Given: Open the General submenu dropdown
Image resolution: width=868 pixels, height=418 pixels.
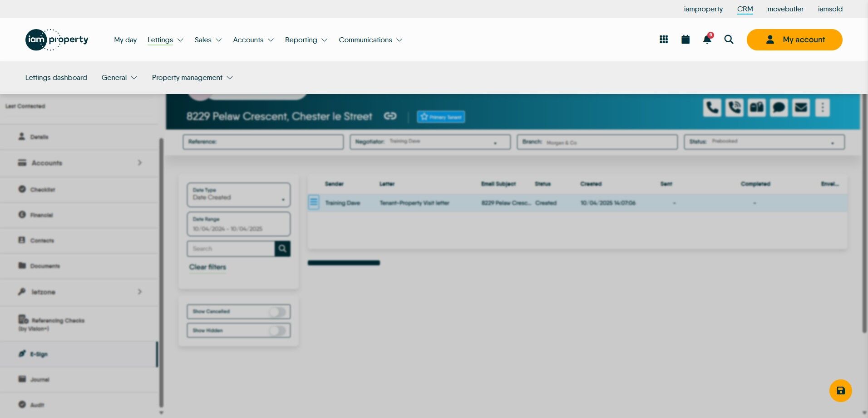Looking at the screenshot, I should [119, 78].
